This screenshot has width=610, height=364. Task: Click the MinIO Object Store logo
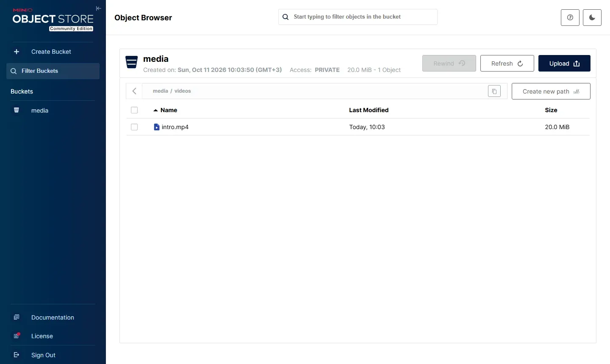click(x=53, y=19)
